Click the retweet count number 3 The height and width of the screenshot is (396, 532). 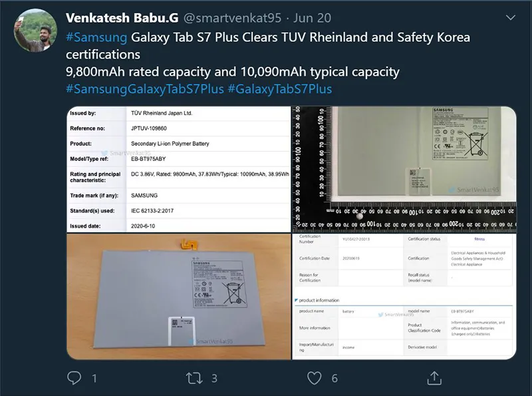(x=214, y=378)
